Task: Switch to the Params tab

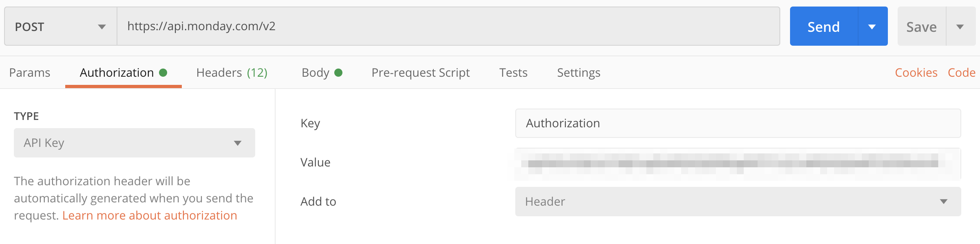Action: tap(30, 72)
